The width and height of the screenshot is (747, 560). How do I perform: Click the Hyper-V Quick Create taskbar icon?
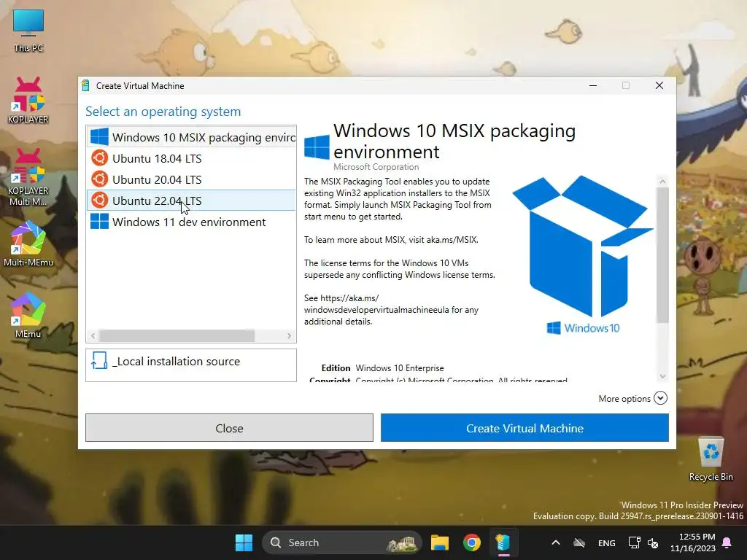[503, 542]
